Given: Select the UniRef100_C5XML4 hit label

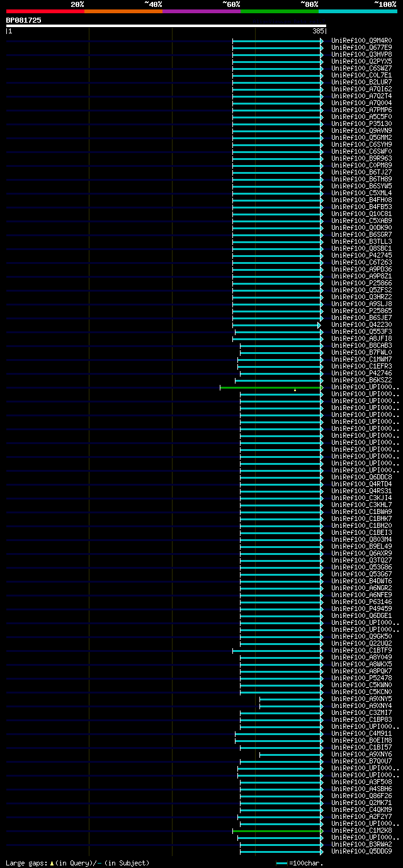Looking at the screenshot, I should point(361,193).
